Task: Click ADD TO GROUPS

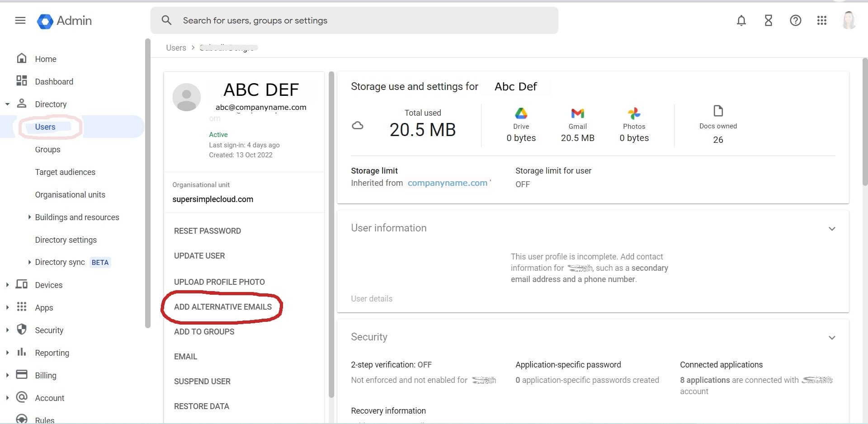Action: 204,331
